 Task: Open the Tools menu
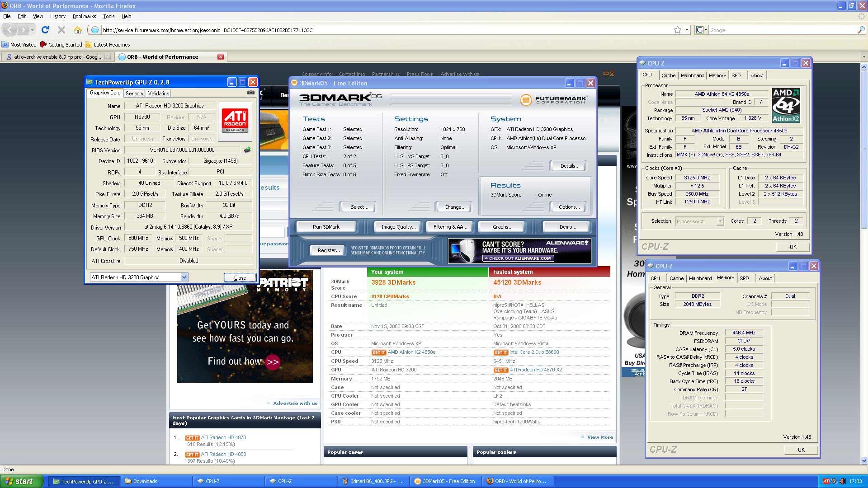click(x=108, y=16)
